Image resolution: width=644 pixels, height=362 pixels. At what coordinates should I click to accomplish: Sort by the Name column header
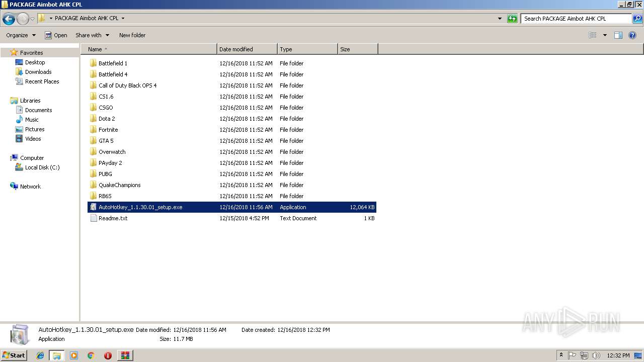click(148, 49)
